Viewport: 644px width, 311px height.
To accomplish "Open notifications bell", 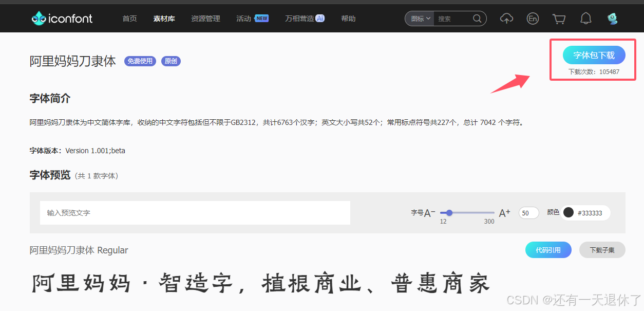I will 585,19.
